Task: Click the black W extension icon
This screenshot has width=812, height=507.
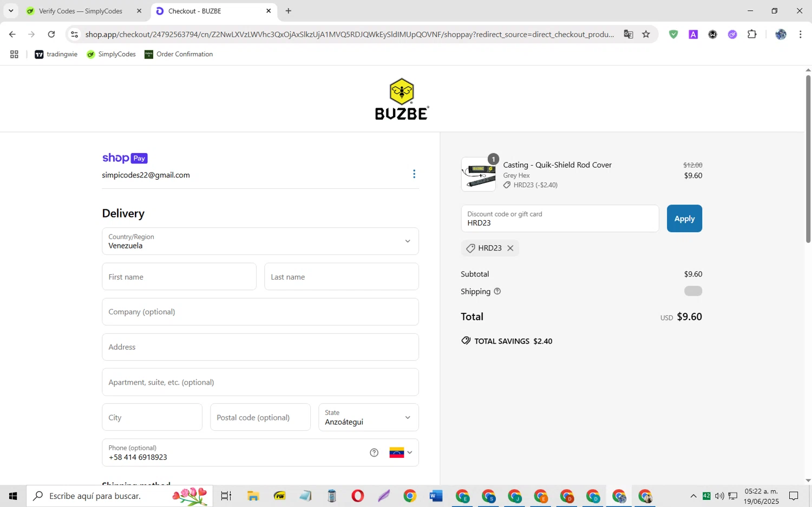Action: pyautogui.click(x=713, y=34)
